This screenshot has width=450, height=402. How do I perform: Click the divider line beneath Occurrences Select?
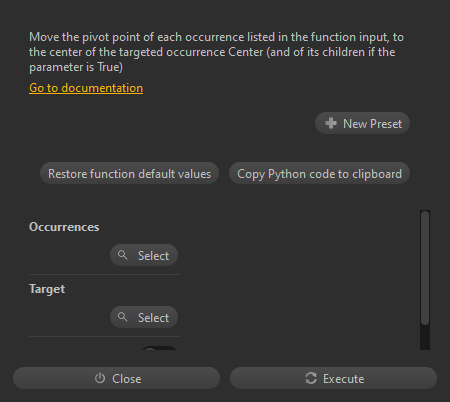pyautogui.click(x=104, y=275)
